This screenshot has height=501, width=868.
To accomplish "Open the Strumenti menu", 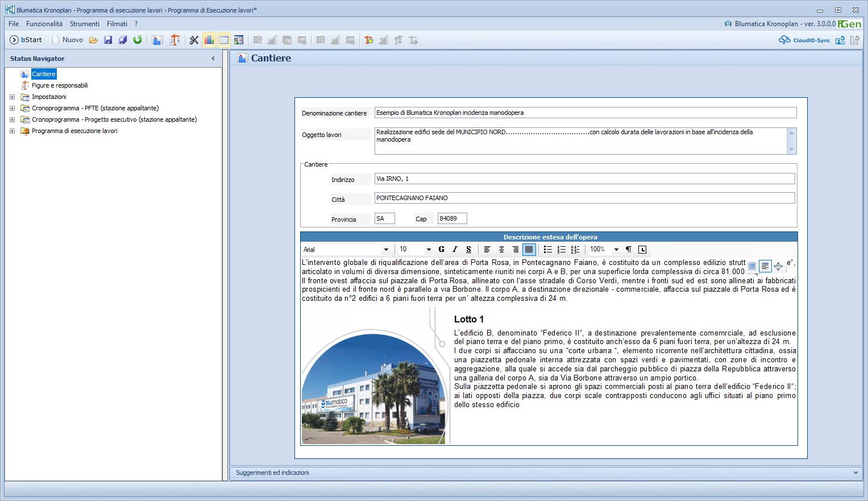I will [85, 24].
